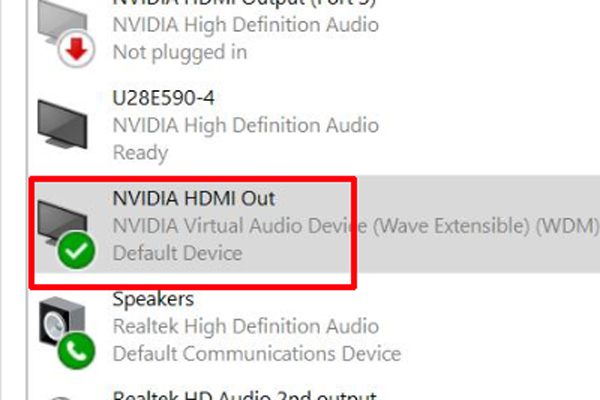Click 'NVIDIA High Definition Audio' above 'Not plugged in'

click(246, 25)
